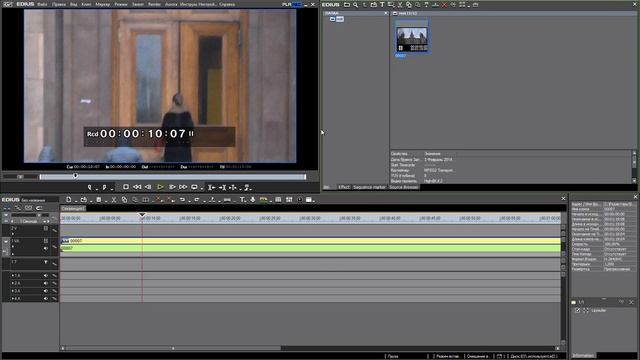Viewport: 640px width, 360px height.
Task: Switch to Effect tab
Action: 344,187
